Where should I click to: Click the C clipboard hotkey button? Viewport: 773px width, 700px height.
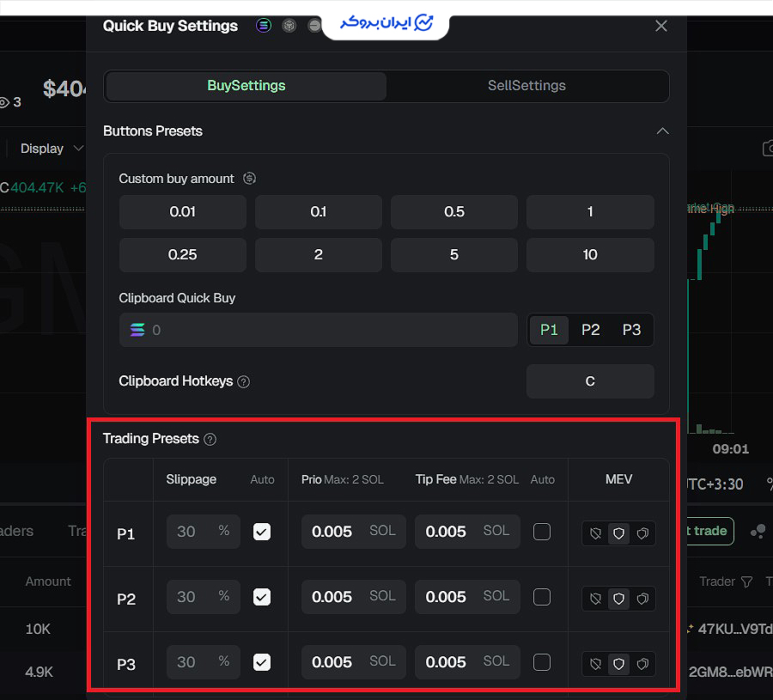[590, 381]
